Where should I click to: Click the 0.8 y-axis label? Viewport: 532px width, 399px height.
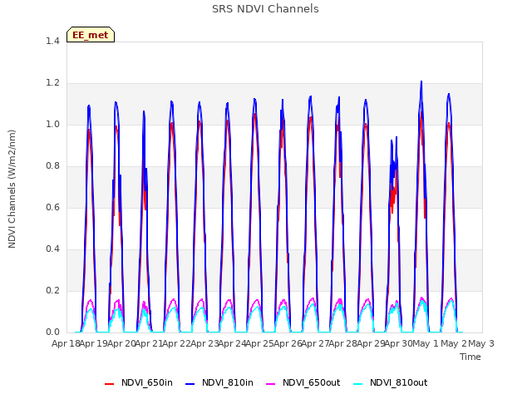(52, 166)
